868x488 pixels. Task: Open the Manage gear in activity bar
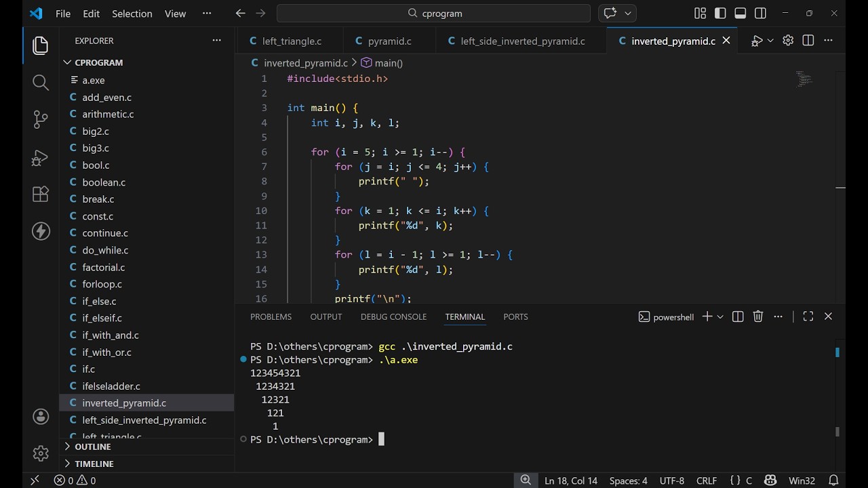pos(41,453)
